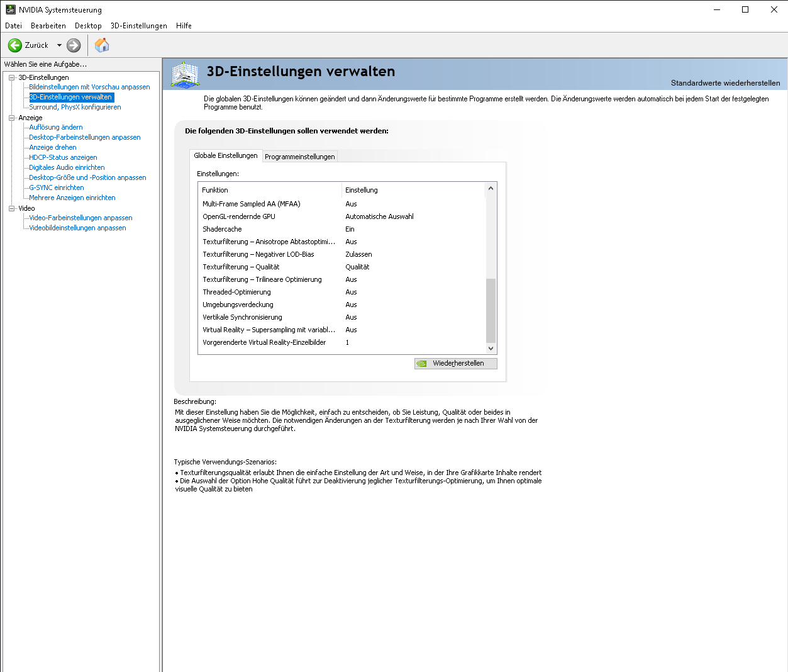
Task: Click the Funktion column header
Action: tap(270, 190)
